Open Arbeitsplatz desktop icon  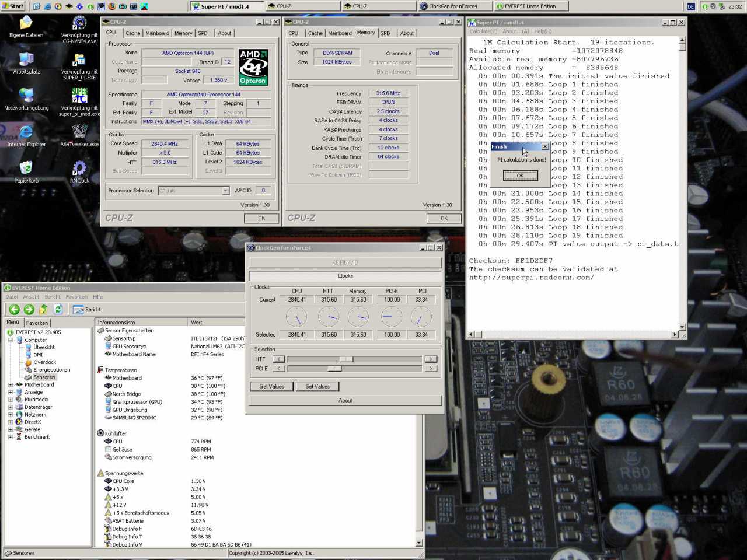click(26, 64)
